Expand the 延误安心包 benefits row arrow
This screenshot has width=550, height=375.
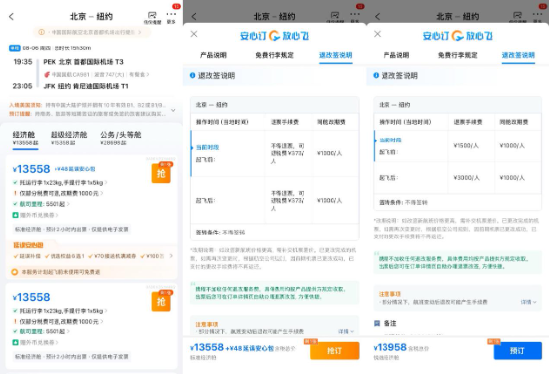pos(171,256)
